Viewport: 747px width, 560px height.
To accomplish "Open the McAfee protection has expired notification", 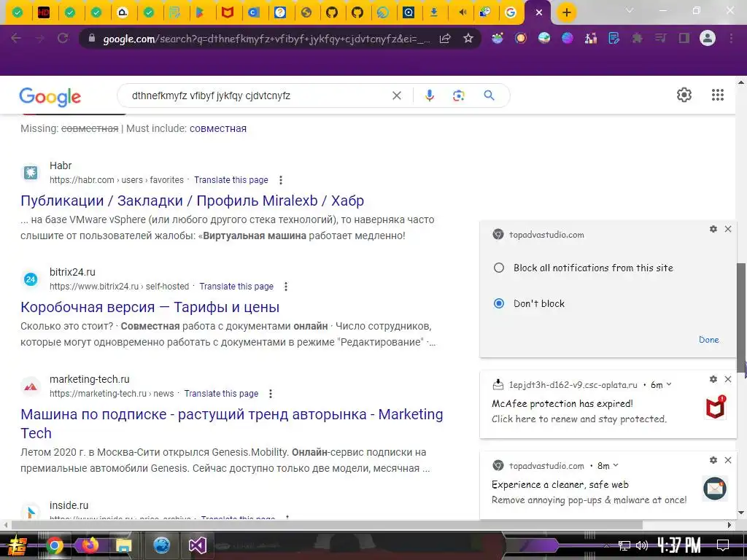I will pos(608,405).
